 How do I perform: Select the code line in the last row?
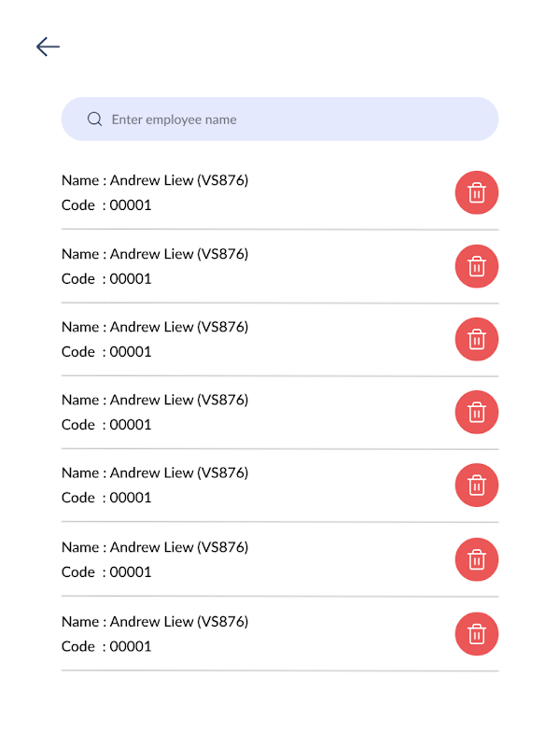(x=106, y=646)
